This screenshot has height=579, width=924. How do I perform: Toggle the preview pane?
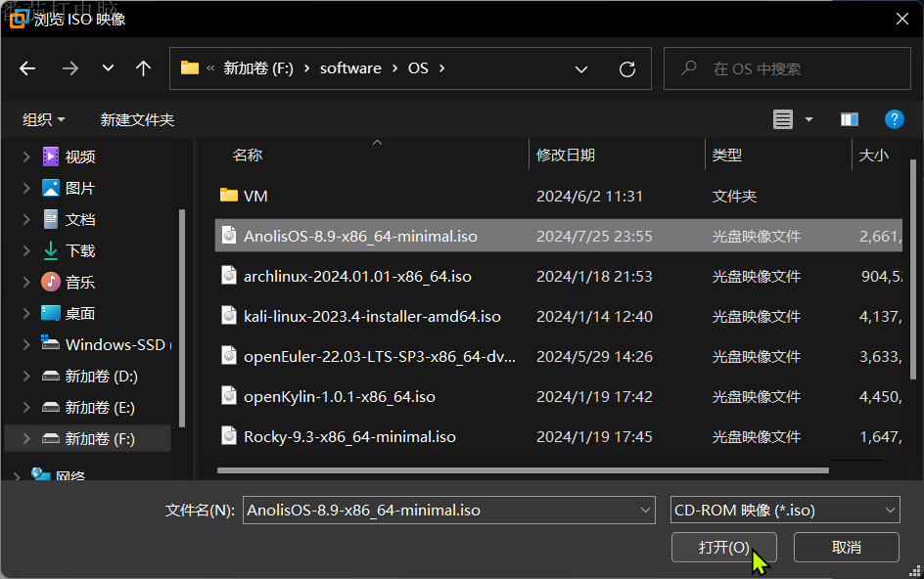click(x=850, y=119)
